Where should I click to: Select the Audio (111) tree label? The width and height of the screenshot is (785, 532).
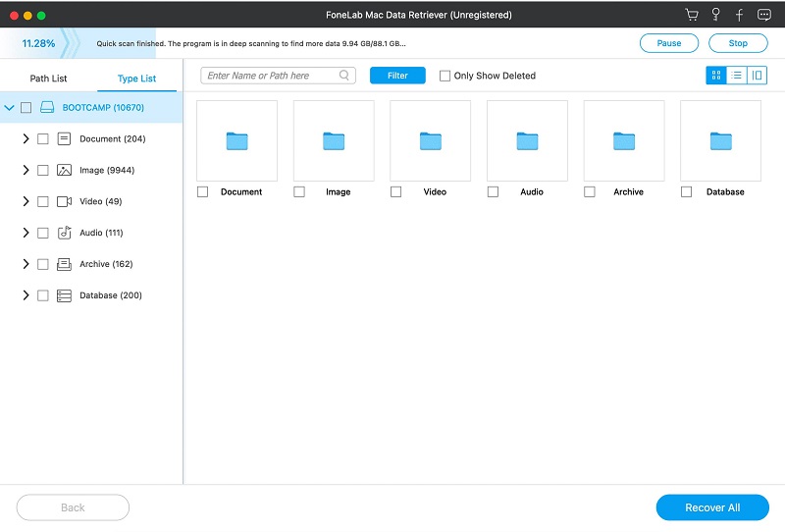point(101,233)
